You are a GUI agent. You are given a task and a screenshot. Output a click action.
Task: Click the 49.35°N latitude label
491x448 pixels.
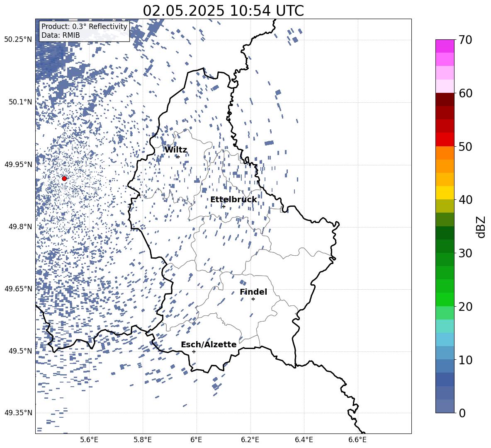[x=18, y=413]
